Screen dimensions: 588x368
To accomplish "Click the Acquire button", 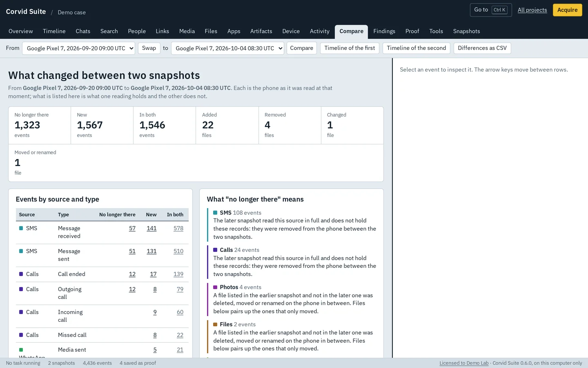I will click(567, 10).
